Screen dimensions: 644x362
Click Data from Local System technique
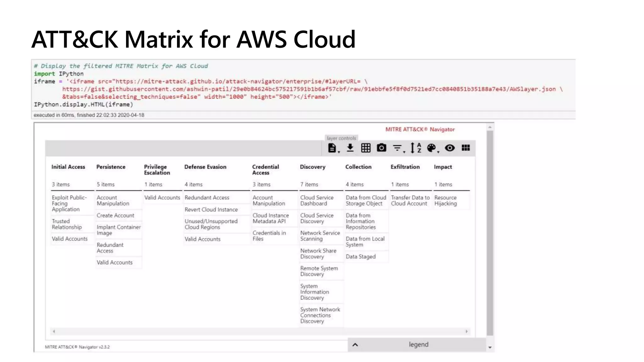[x=366, y=242]
